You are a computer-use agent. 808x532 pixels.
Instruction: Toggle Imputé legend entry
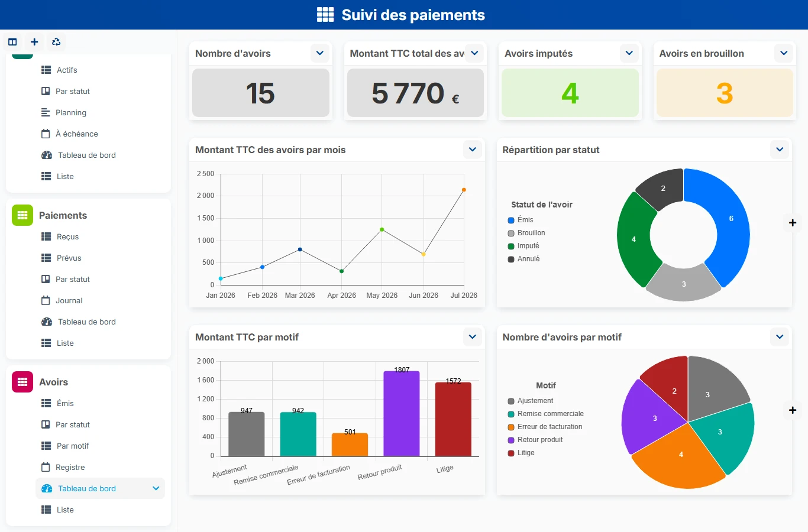[523, 246]
